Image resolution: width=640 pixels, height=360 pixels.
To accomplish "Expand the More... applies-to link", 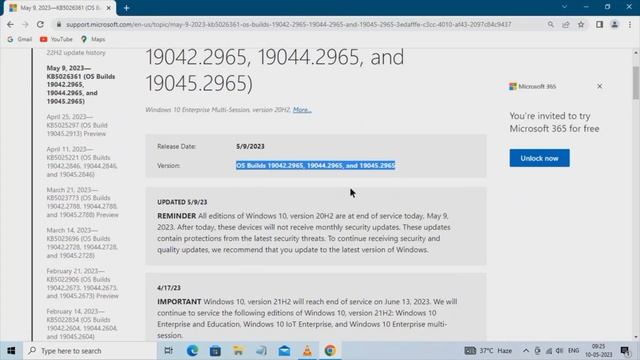I will (302, 110).
